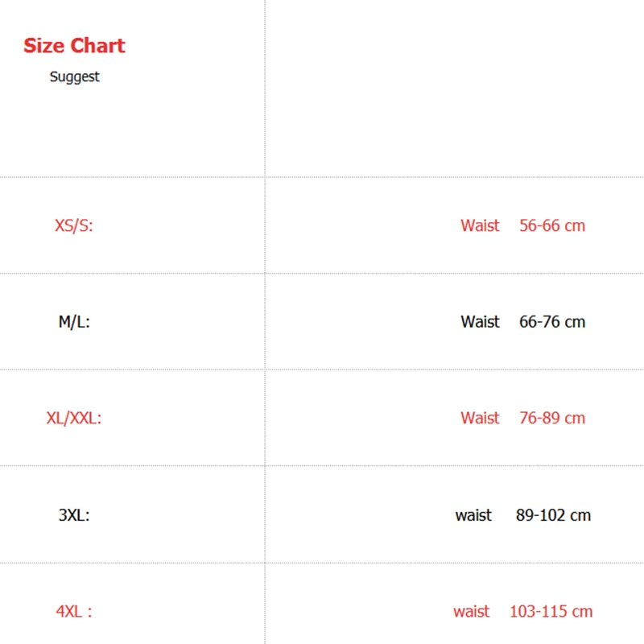The width and height of the screenshot is (644, 644).
Task: Click the word Size in the title
Action: pyautogui.click(x=43, y=46)
